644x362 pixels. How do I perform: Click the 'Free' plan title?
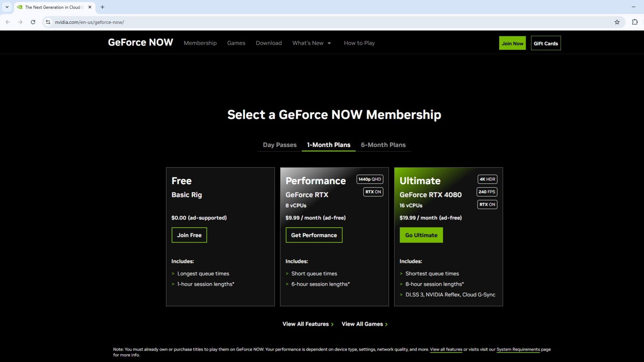pos(181,181)
